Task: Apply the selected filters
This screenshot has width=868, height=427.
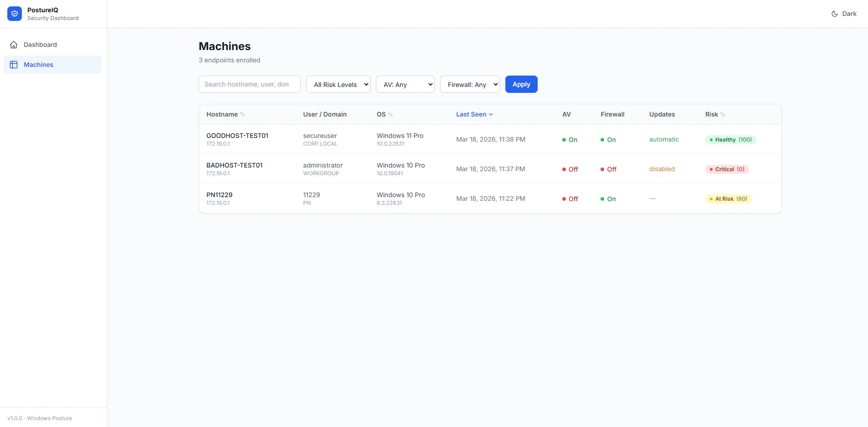Action: tap(521, 84)
